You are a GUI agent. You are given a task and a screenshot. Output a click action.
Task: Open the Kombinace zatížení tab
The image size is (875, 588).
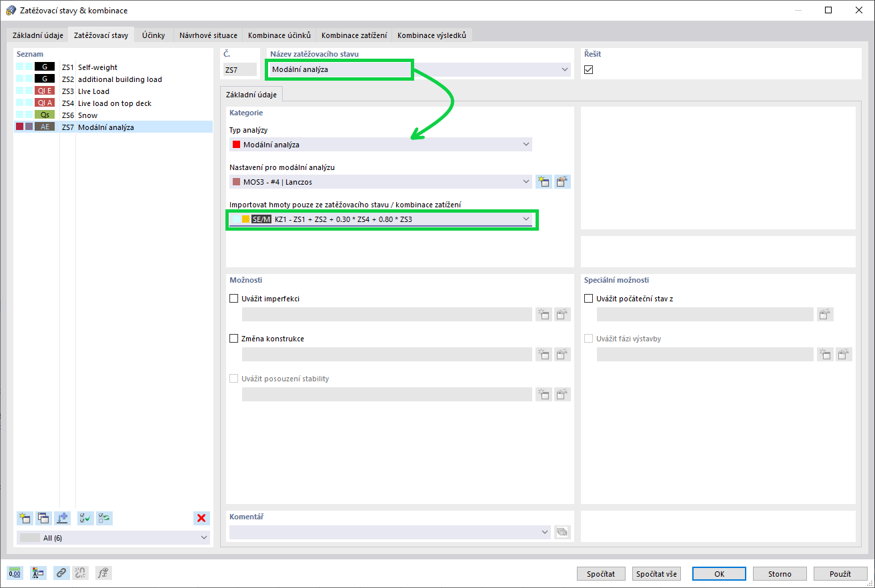pyautogui.click(x=354, y=35)
